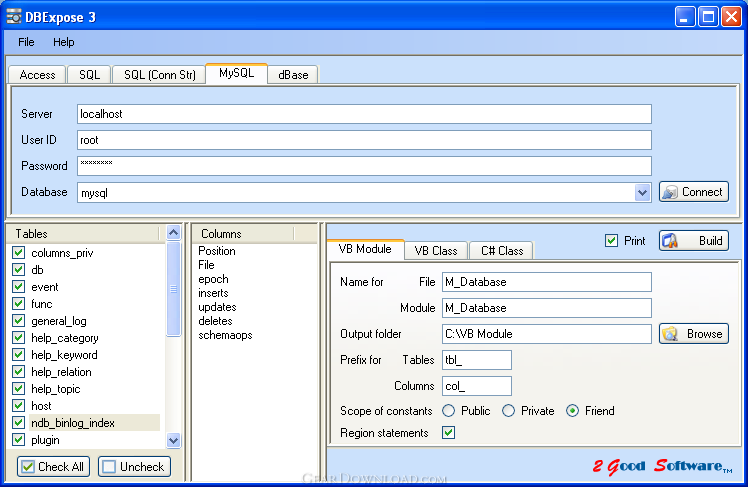Select the Private scope radio button
The height and width of the screenshot is (487, 748).
point(509,411)
